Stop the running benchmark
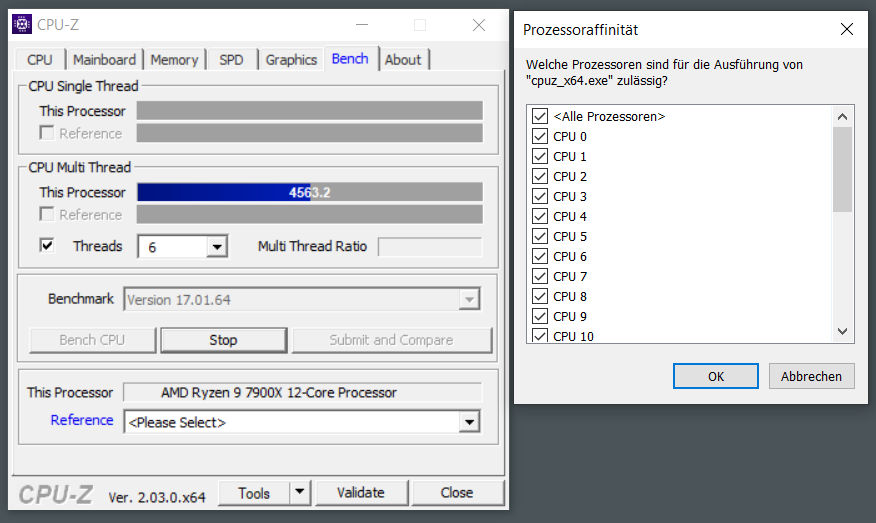This screenshot has height=523, width=876. [223, 340]
